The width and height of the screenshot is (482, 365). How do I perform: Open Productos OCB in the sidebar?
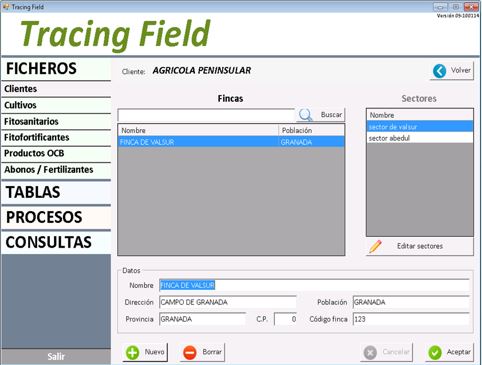pos(56,153)
